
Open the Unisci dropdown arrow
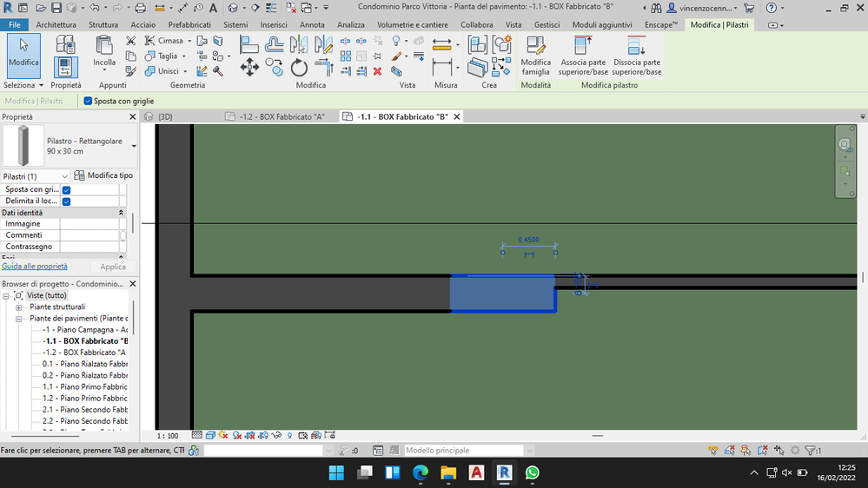click(185, 71)
